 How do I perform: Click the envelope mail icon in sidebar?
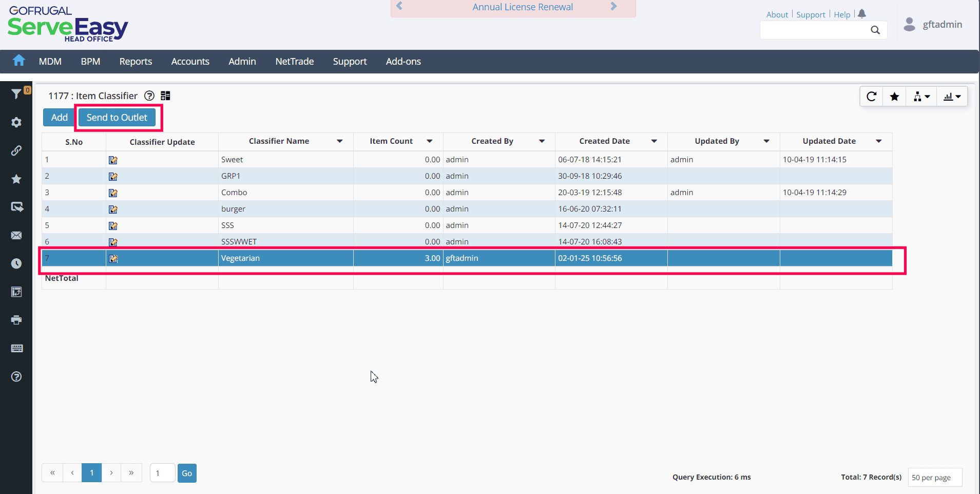coord(16,235)
